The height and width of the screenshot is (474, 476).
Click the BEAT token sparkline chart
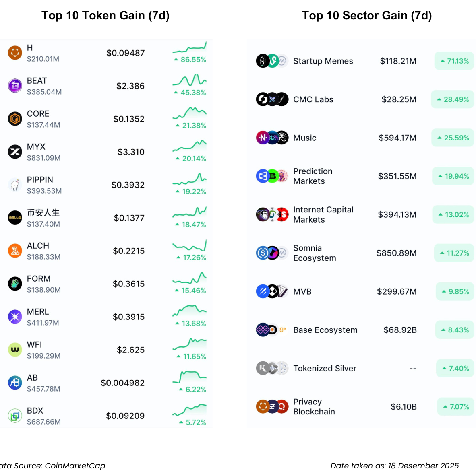tap(189, 80)
